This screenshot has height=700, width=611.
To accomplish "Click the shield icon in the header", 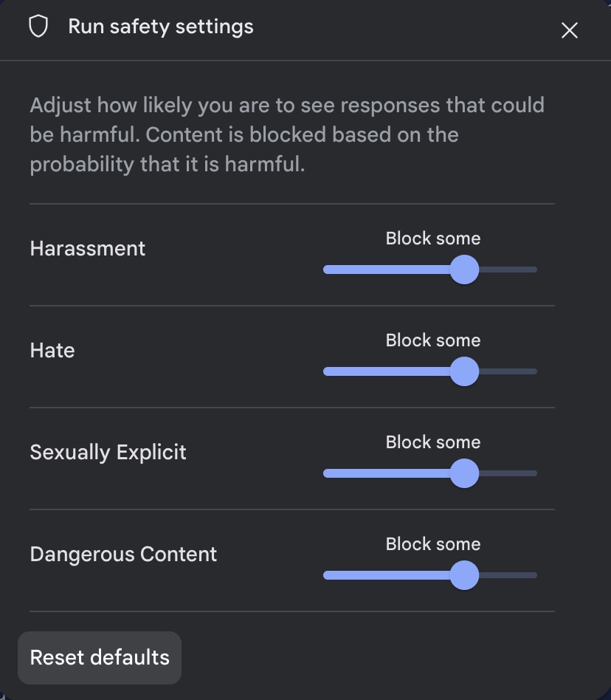I will 38,27.
